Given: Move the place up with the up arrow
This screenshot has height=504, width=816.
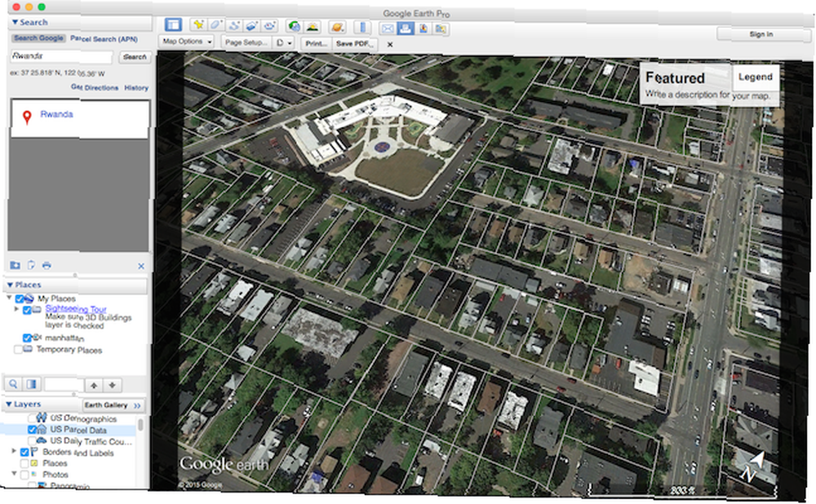Looking at the screenshot, I should [x=94, y=386].
